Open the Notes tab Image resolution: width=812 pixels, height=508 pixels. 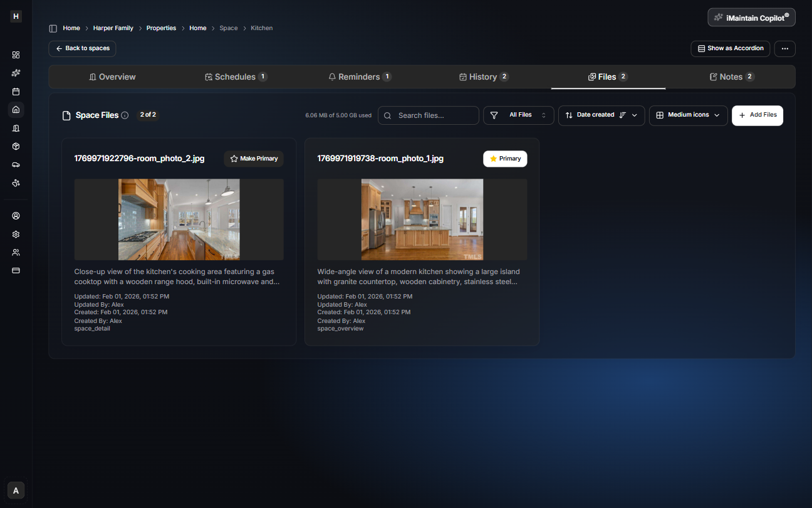pyautogui.click(x=731, y=77)
